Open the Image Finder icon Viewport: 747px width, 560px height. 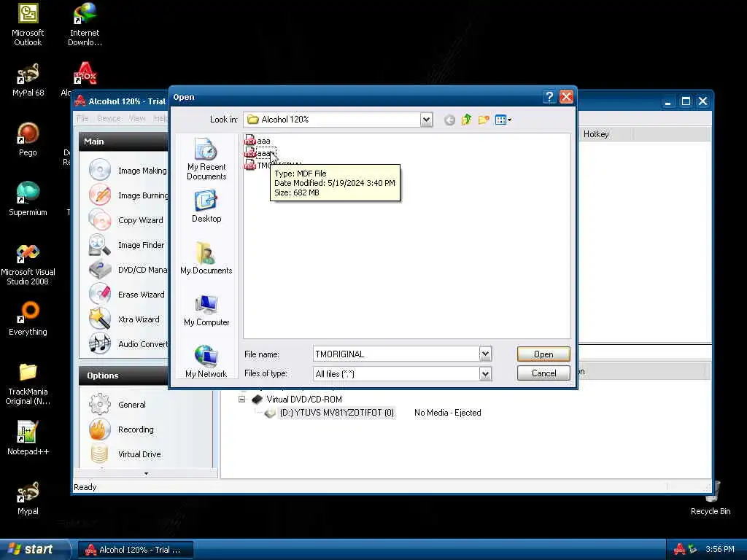click(x=100, y=244)
